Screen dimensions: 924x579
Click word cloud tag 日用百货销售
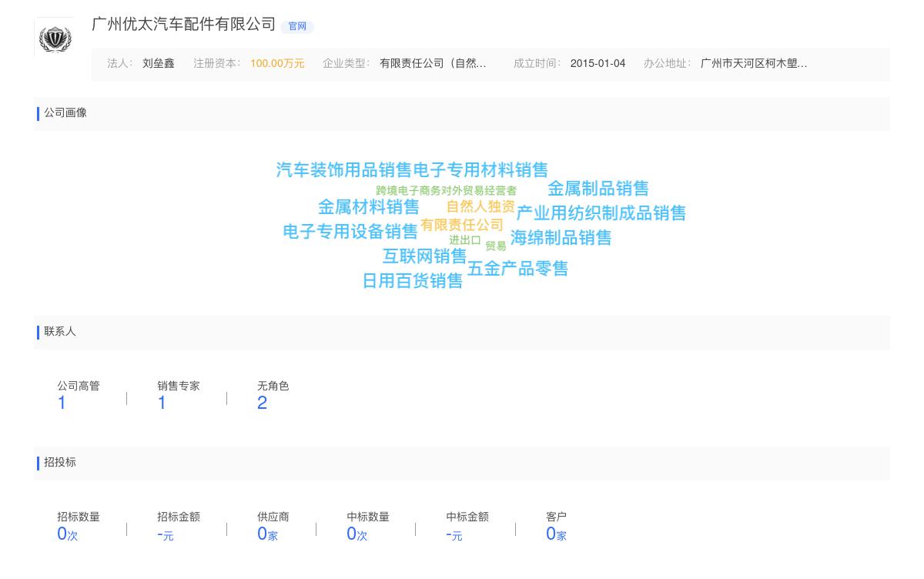coord(413,281)
